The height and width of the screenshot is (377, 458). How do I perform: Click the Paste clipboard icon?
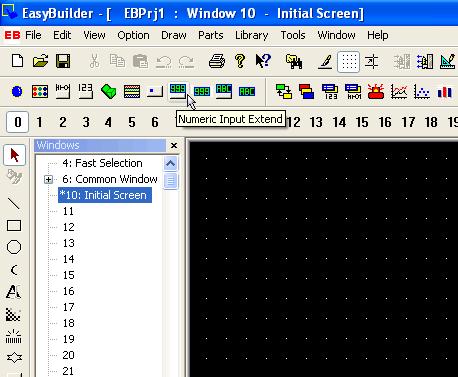tap(140, 61)
